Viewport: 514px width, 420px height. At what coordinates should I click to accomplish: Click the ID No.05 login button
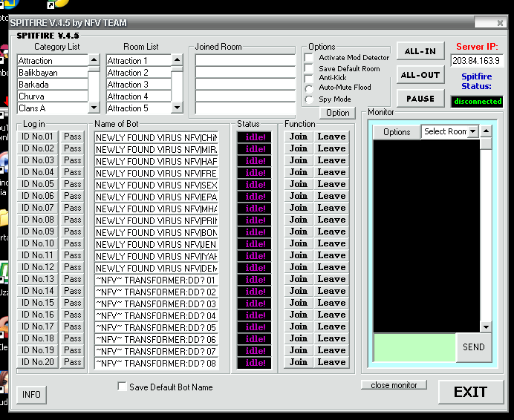coord(37,184)
